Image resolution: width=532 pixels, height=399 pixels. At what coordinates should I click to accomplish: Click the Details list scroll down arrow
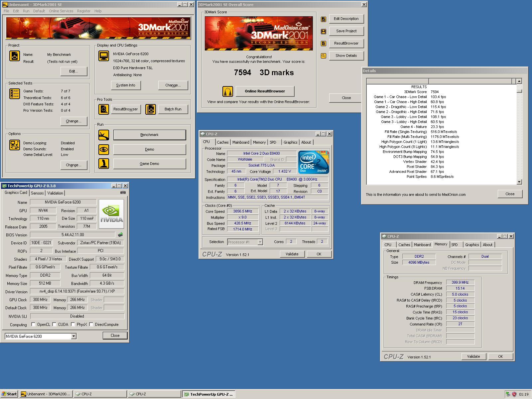519,182
